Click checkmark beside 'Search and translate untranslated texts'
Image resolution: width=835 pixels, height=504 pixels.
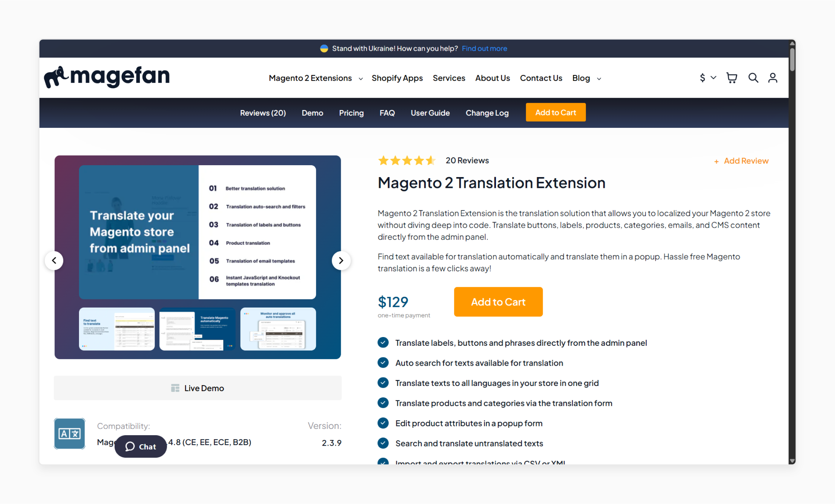(383, 443)
